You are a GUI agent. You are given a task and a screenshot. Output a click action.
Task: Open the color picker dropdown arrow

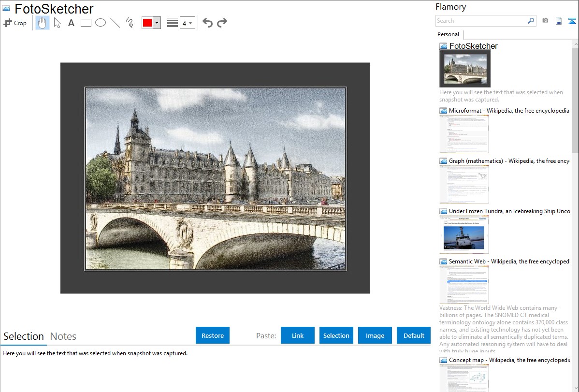(x=157, y=23)
